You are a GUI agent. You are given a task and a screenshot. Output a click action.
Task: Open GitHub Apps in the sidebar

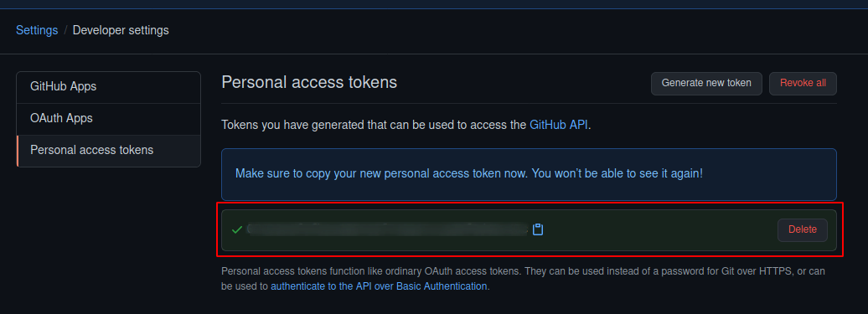tap(109, 87)
